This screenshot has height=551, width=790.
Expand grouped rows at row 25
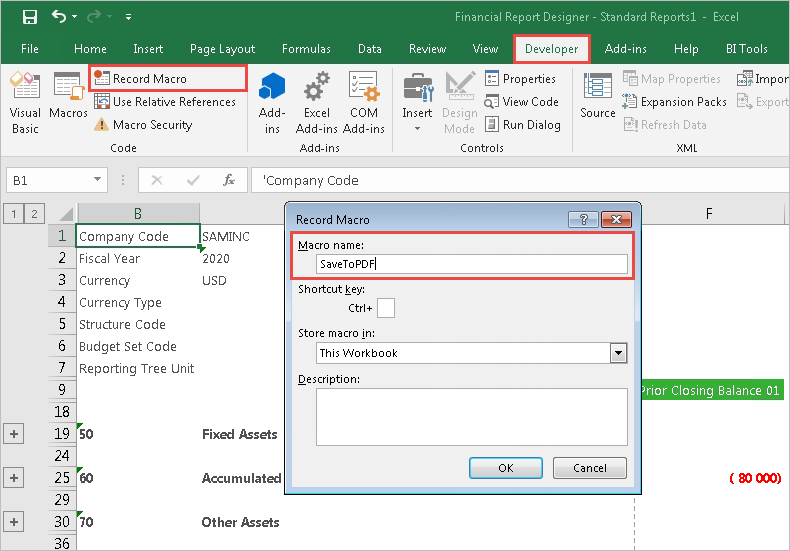tap(14, 477)
